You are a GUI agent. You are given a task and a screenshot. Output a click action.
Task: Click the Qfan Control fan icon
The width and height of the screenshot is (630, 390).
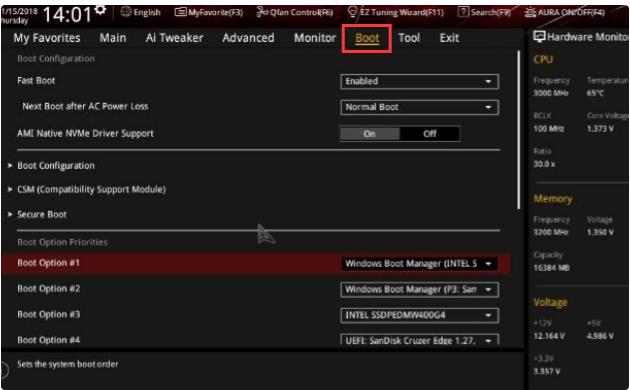[262, 12]
